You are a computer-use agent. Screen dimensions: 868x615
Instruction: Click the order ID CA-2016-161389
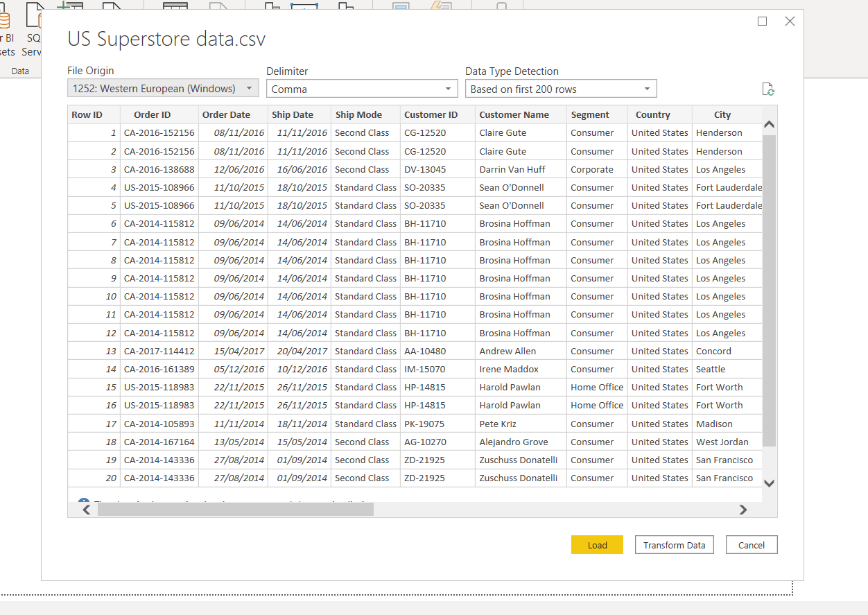[x=159, y=369]
